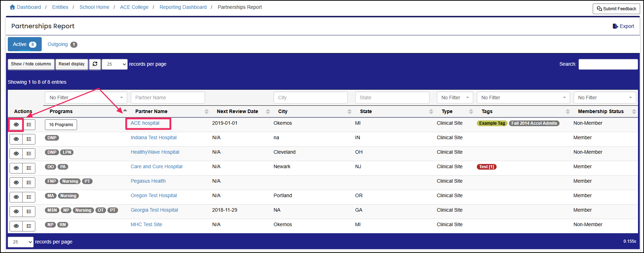
Task: Sort Programs column ascending arrow
Action: coord(125,110)
